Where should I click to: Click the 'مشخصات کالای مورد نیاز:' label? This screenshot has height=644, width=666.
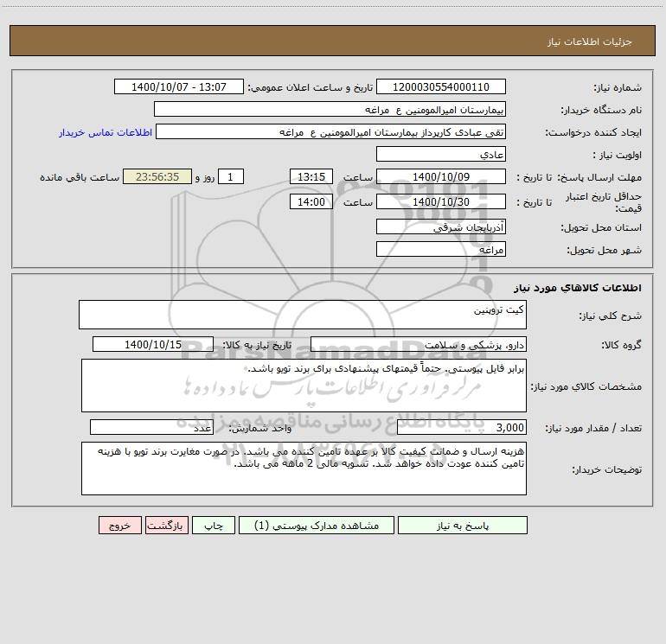click(586, 386)
